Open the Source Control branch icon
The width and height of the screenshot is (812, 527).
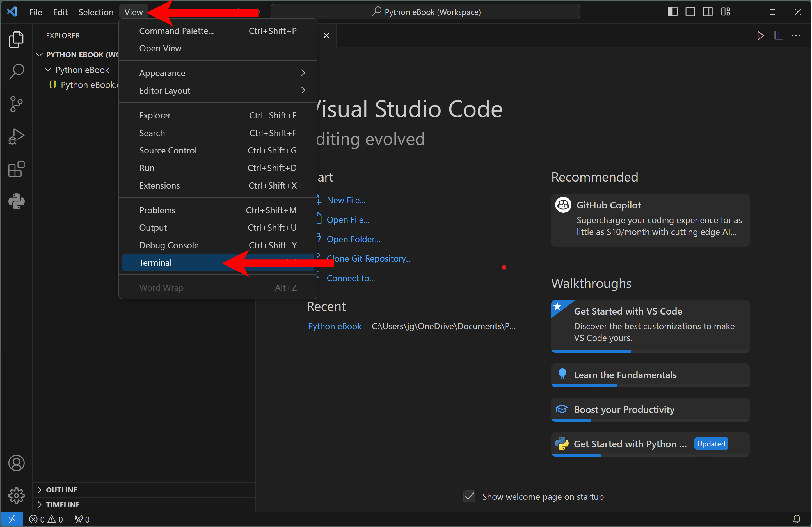tap(16, 104)
